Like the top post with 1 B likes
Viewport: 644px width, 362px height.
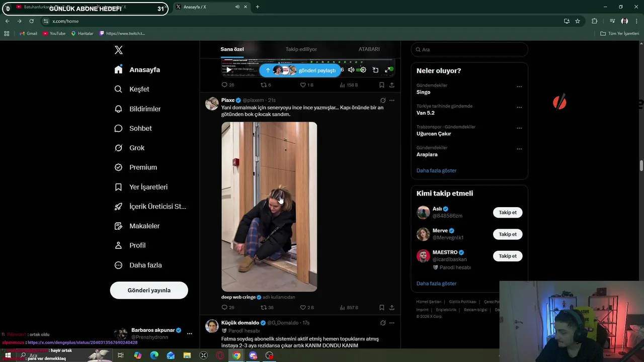click(x=307, y=85)
